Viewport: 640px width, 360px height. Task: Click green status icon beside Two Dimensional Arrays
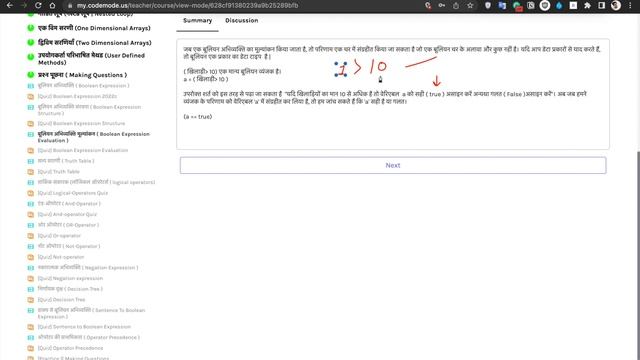pos(31,42)
